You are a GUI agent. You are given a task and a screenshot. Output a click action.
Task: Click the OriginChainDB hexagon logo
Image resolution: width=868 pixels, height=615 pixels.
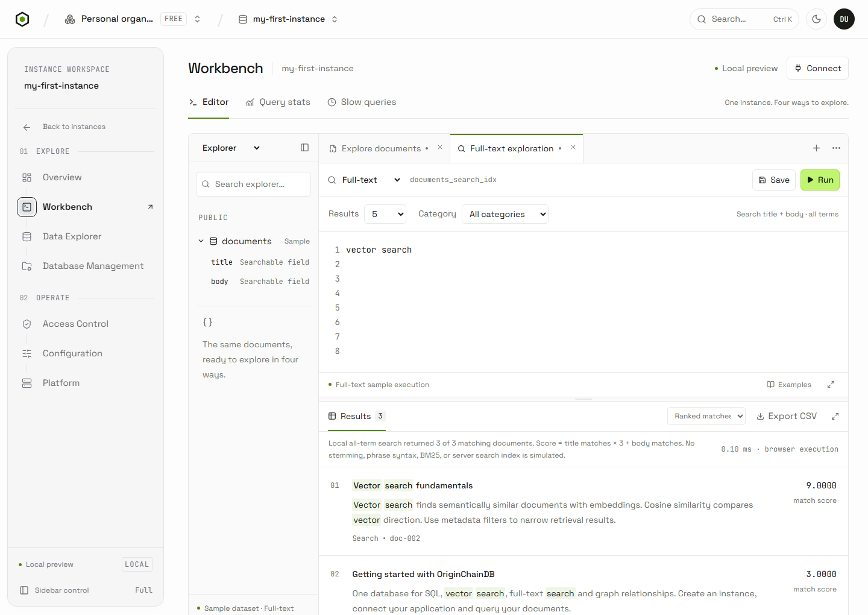pos(22,19)
